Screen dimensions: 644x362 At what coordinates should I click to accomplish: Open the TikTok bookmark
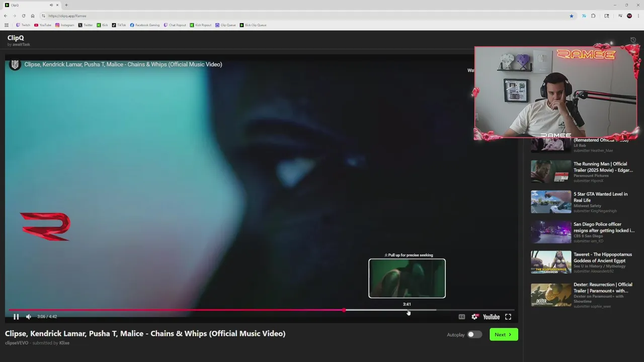[x=119, y=25]
